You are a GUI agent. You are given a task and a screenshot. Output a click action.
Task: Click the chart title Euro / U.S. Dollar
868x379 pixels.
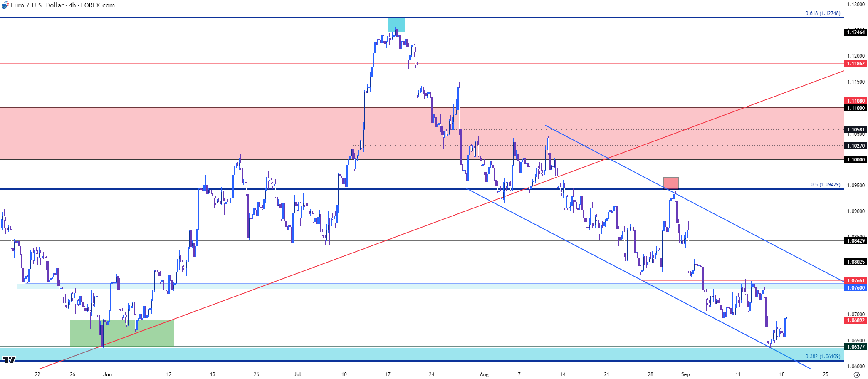(37, 5)
